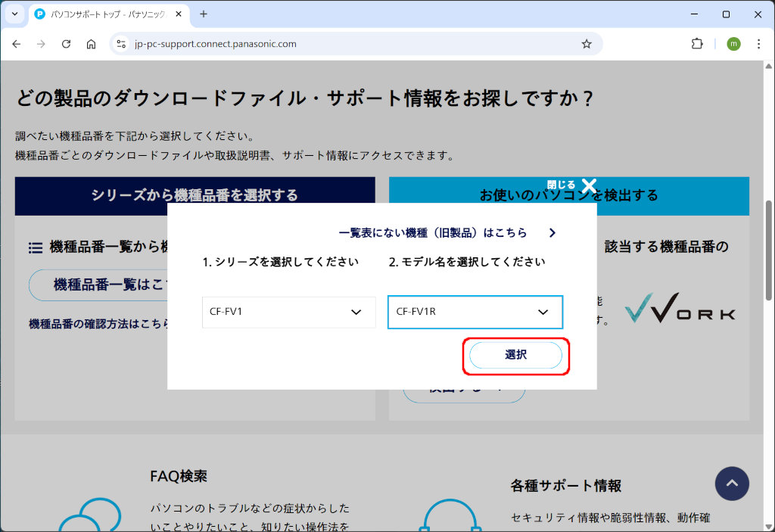Minimize the Chrome window
The width and height of the screenshot is (775, 532).
(x=695, y=14)
